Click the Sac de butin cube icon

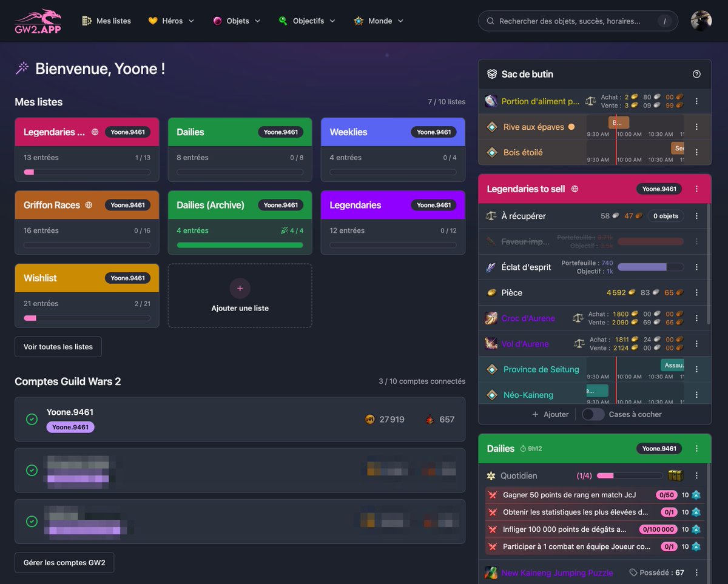coord(492,74)
